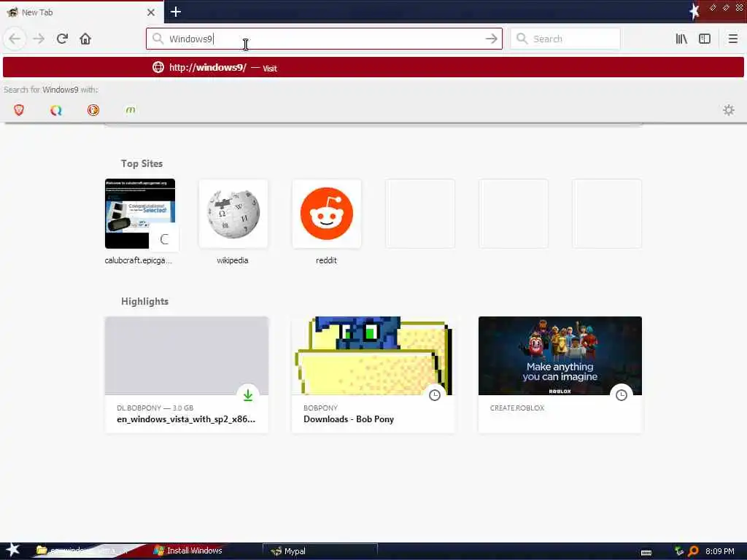Image resolution: width=747 pixels, height=560 pixels.
Task: Click the clock history icon on the Roblox card
Action: (x=622, y=394)
